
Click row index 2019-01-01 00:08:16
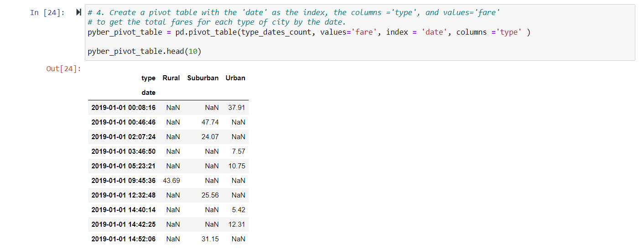pos(124,108)
